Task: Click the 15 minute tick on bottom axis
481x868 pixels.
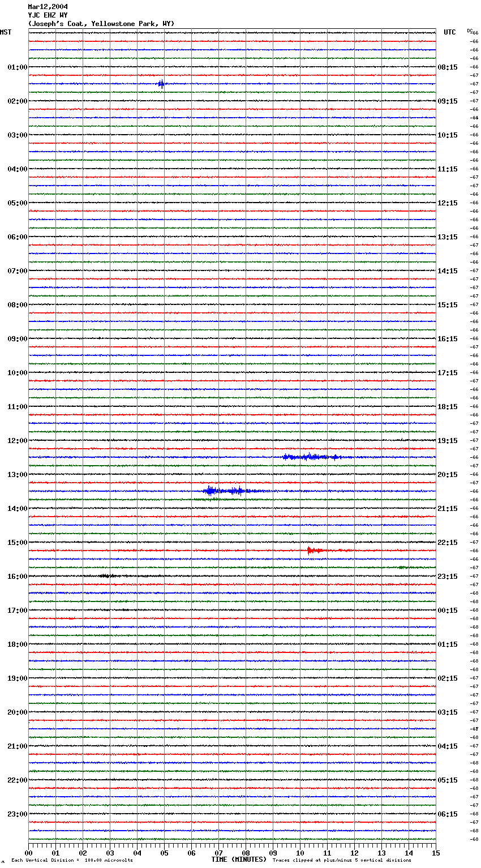Action: [435, 853]
